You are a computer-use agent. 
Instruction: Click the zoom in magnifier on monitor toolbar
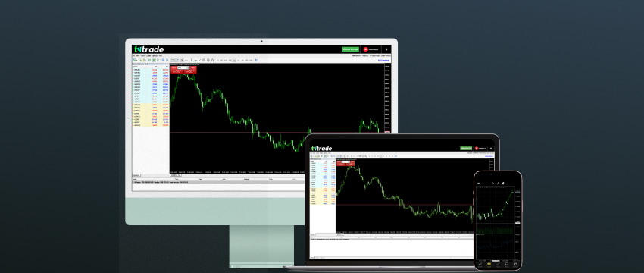coord(163,60)
